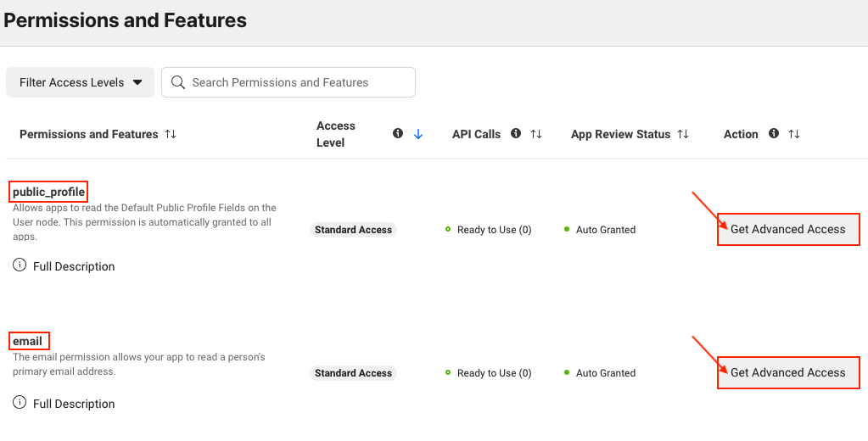The width and height of the screenshot is (868, 441).
Task: Click the Access Level info icon
Action: pos(397,133)
